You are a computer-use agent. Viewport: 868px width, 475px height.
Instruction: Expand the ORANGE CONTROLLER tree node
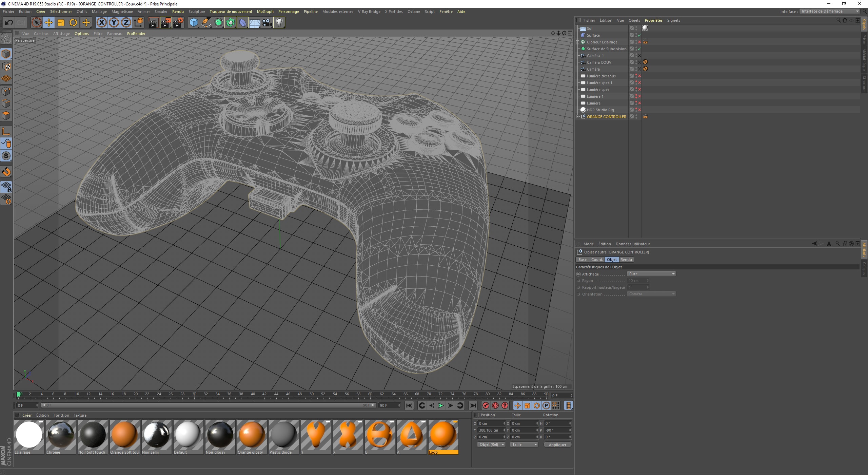click(x=577, y=117)
